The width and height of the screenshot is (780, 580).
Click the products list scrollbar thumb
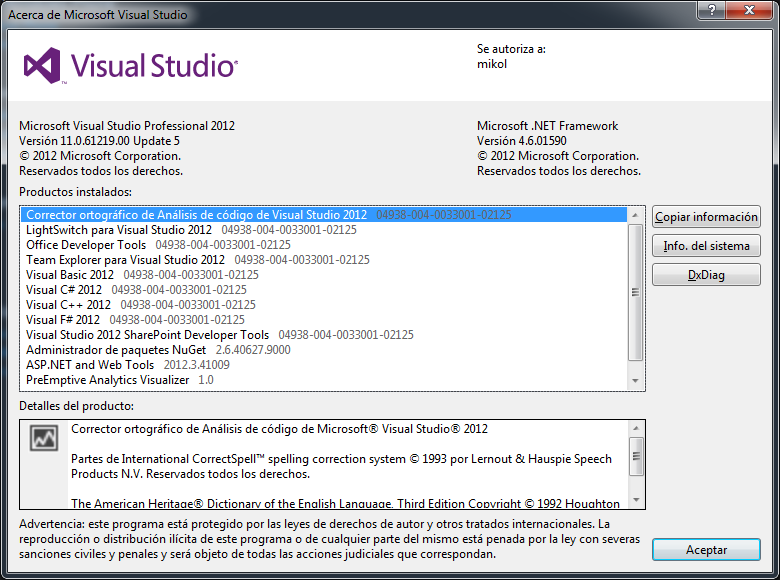[635, 292]
